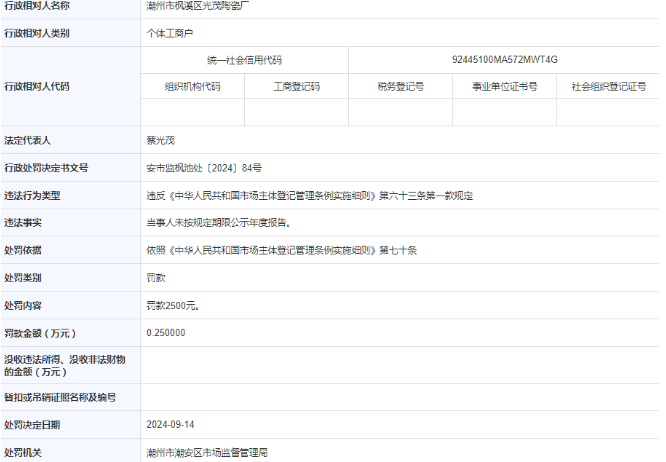
Task: Click the authority 潮州市潮安区市场监督管理局
Action: click(207, 452)
